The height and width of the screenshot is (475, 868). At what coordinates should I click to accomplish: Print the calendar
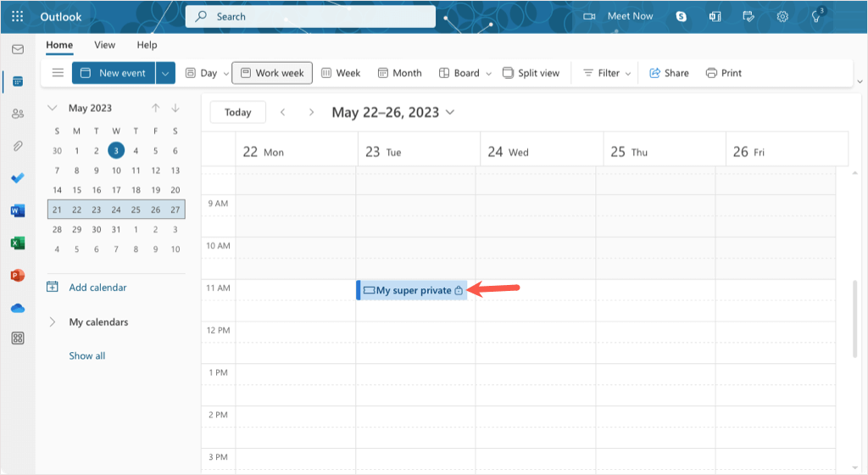point(724,73)
